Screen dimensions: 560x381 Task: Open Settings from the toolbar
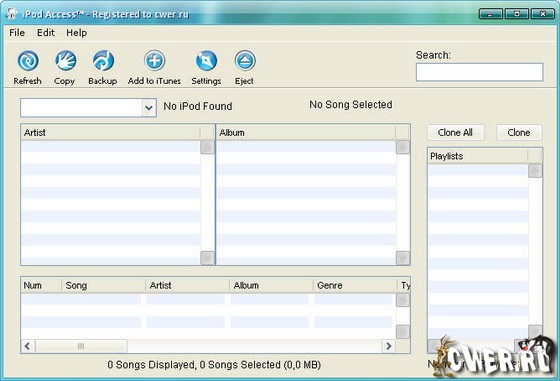pos(206,61)
